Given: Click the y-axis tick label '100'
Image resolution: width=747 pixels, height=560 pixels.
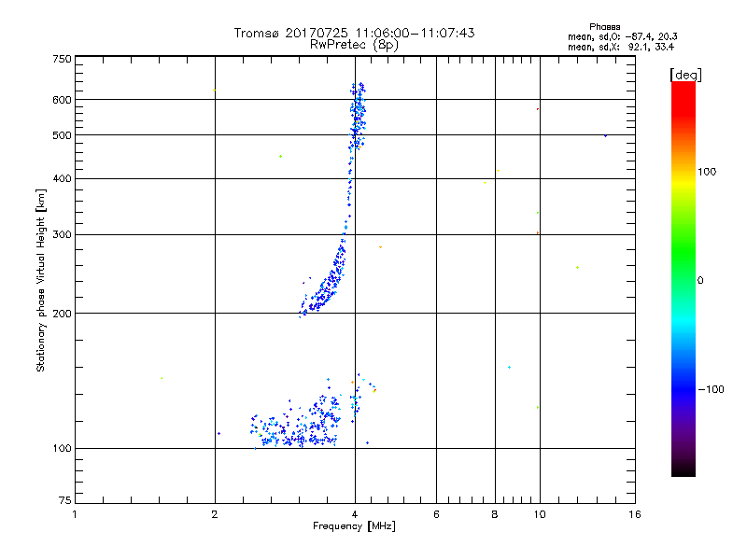Looking at the screenshot, I should point(62,448).
